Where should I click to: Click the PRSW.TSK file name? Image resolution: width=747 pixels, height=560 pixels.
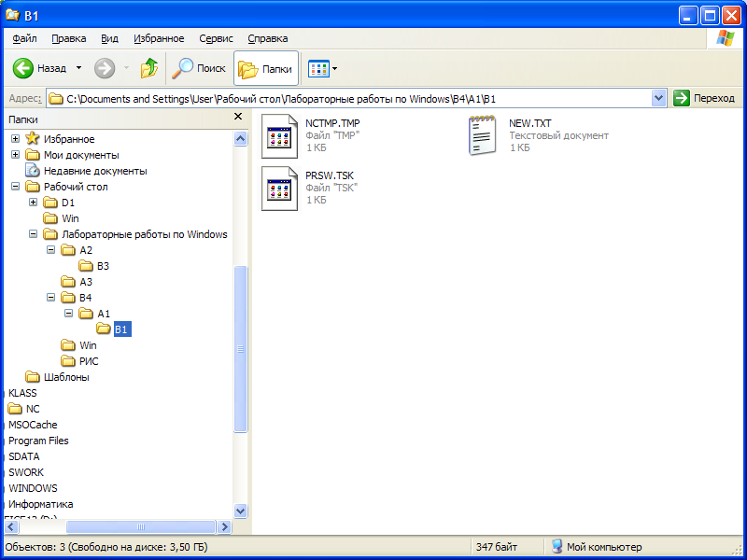pyautogui.click(x=330, y=175)
